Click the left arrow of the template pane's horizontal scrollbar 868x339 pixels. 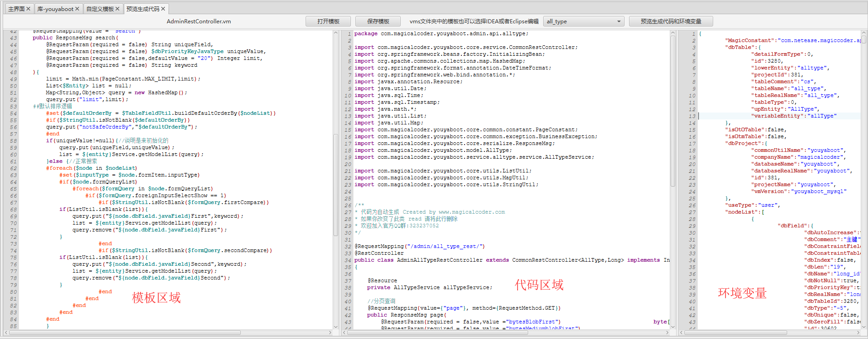click(6, 333)
